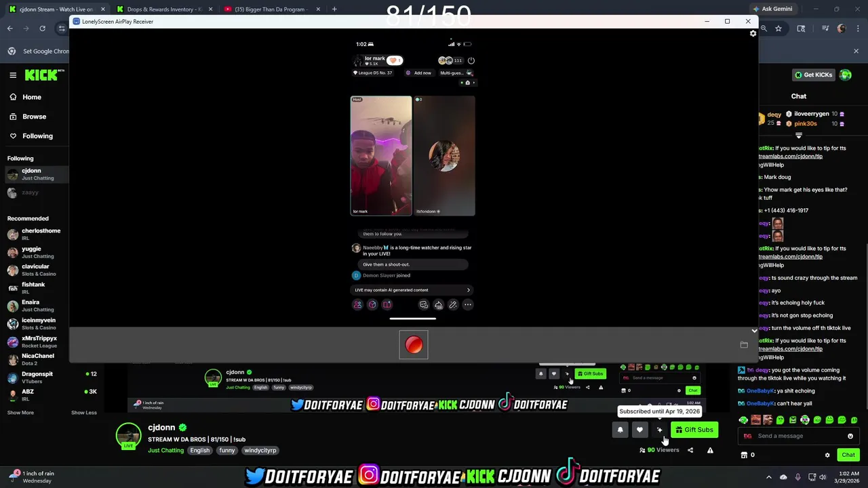Open the Just Chatting category link
Image resolution: width=868 pixels, height=488 pixels.
(165, 450)
